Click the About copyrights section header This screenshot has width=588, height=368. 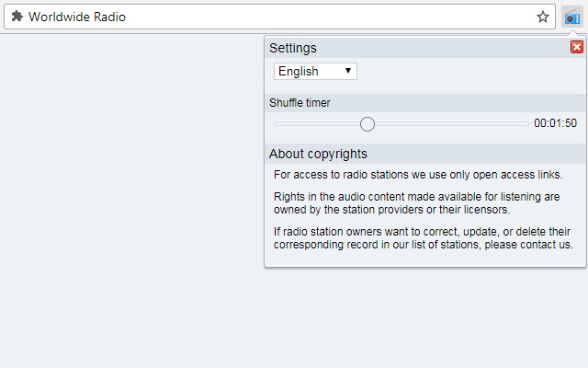(x=318, y=154)
